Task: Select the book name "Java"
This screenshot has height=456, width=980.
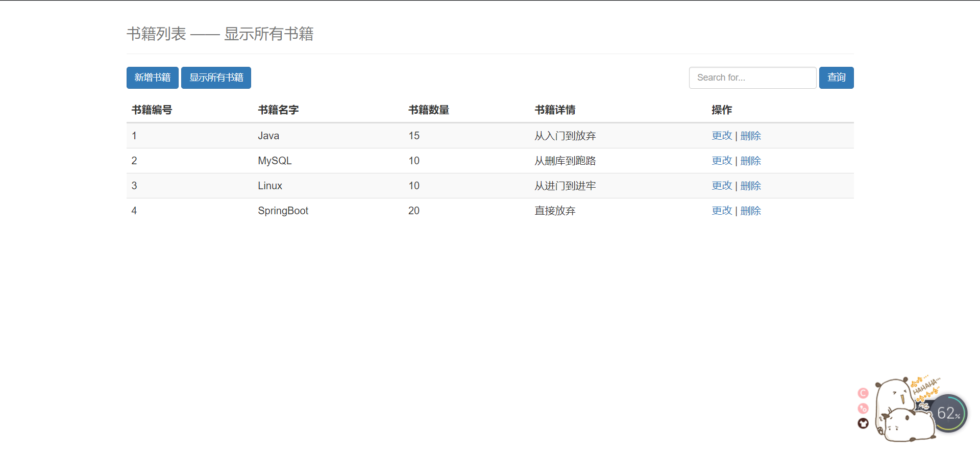Action: point(268,136)
